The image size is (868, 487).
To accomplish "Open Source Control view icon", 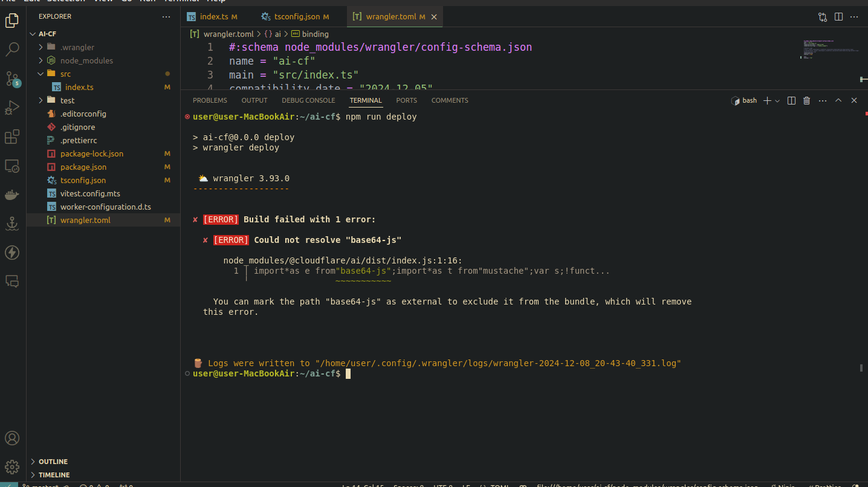I will coord(12,79).
